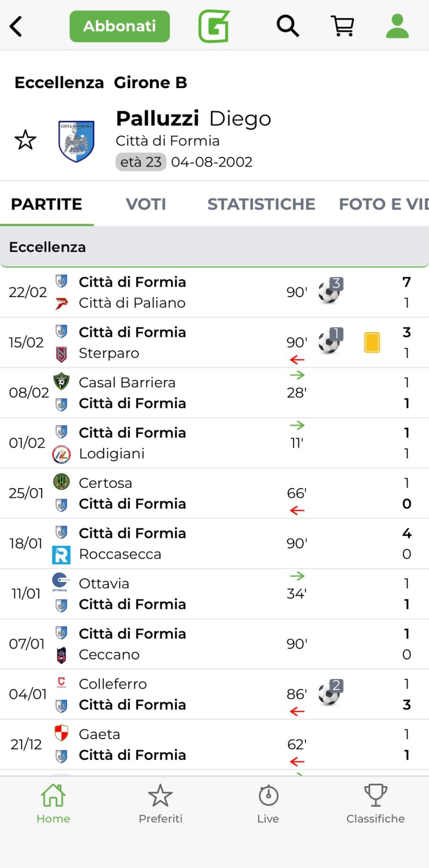The image size is (429, 868).
Task: Tap the green G logo
Action: 214,26
